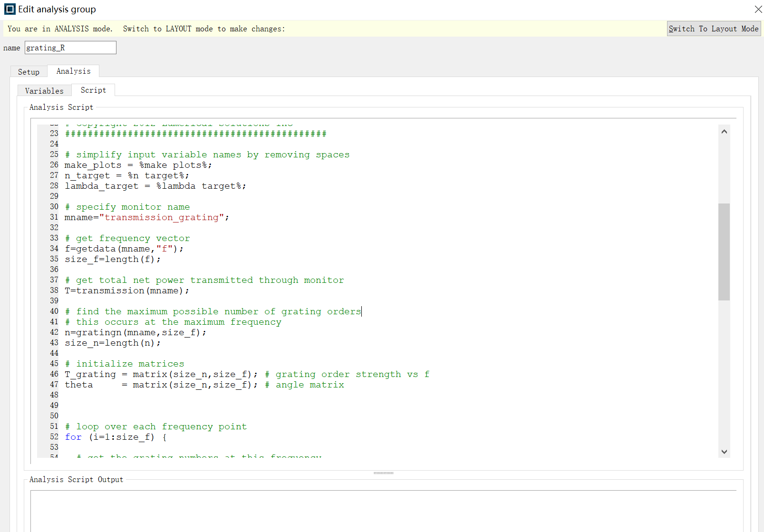The image size is (764, 532).
Task: Click the n=gratingn(mname,size_f) line
Action: click(135, 332)
